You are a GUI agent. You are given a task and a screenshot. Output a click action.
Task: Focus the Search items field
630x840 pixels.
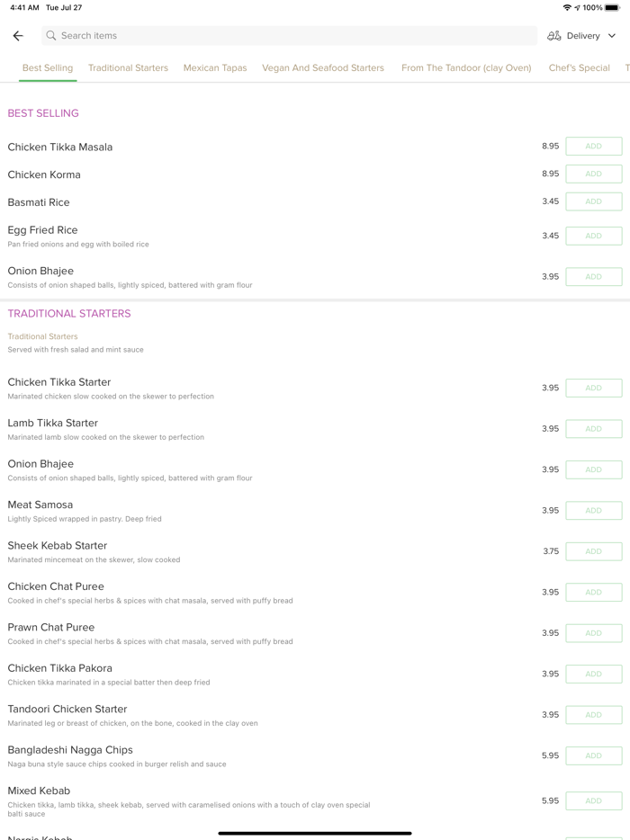point(288,36)
